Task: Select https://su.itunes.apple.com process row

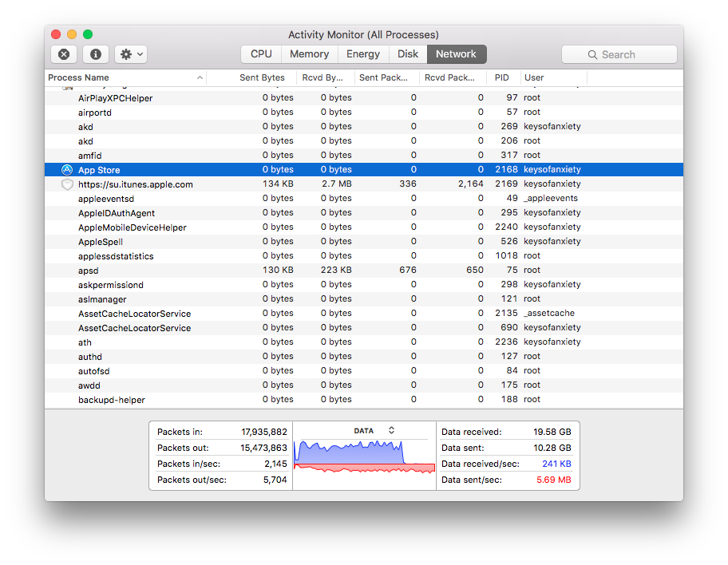Action: pos(364,184)
